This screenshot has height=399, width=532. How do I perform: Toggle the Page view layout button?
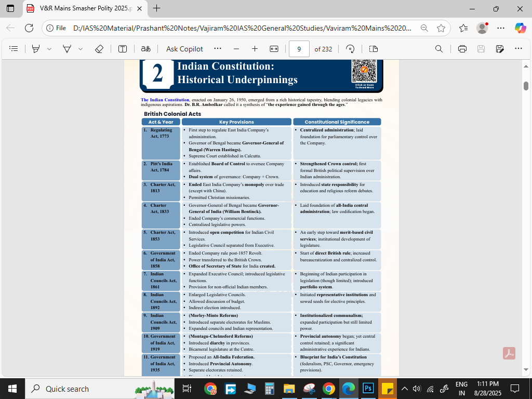[x=373, y=49]
